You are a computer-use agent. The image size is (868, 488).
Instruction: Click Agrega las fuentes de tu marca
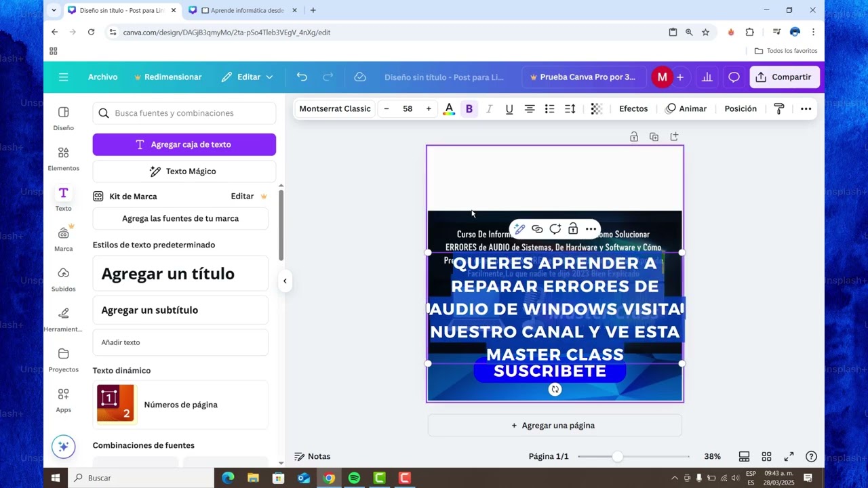pos(180,219)
